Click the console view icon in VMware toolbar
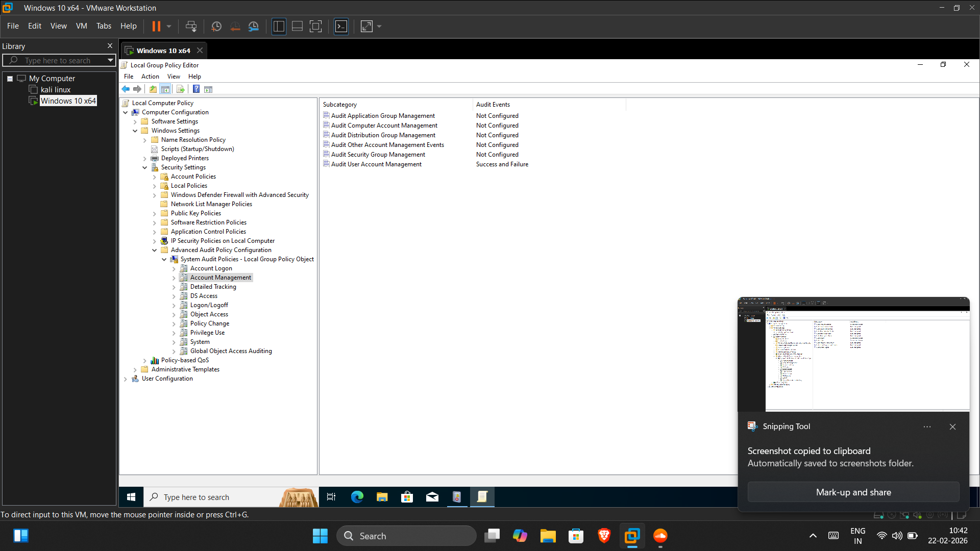This screenshot has width=980, height=551. 341,26
